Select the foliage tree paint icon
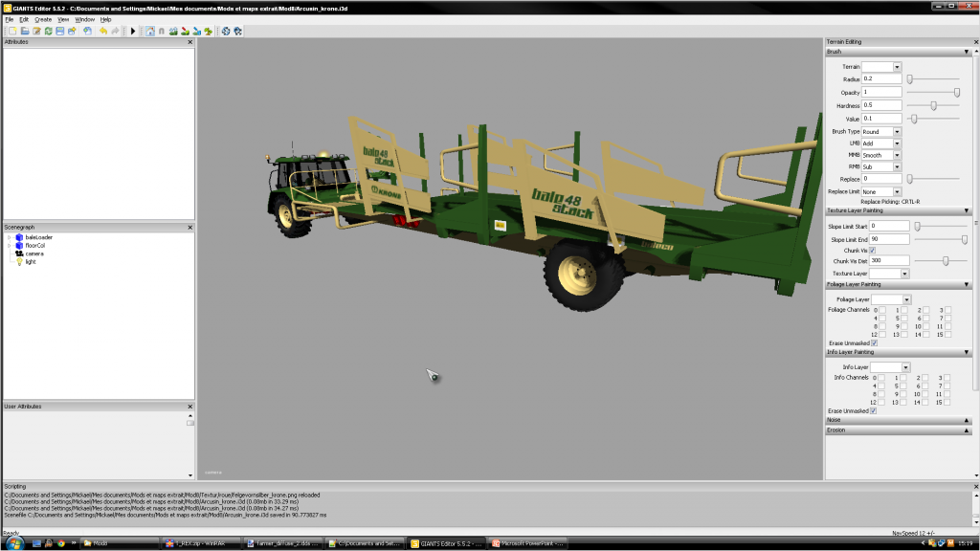This screenshot has height=551, width=980. pyautogui.click(x=208, y=32)
